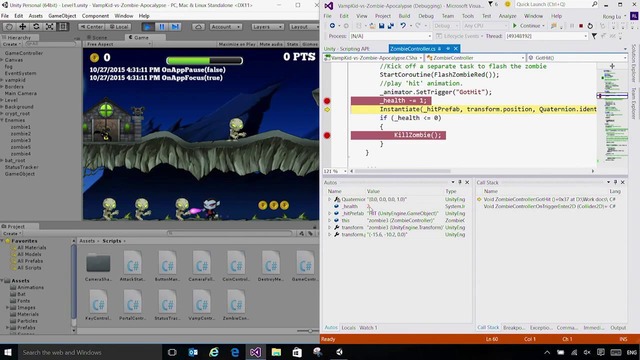Viewport: 640px width, 360px height.
Task: Open Account dropdown in Unity
Action: click(x=226, y=27)
